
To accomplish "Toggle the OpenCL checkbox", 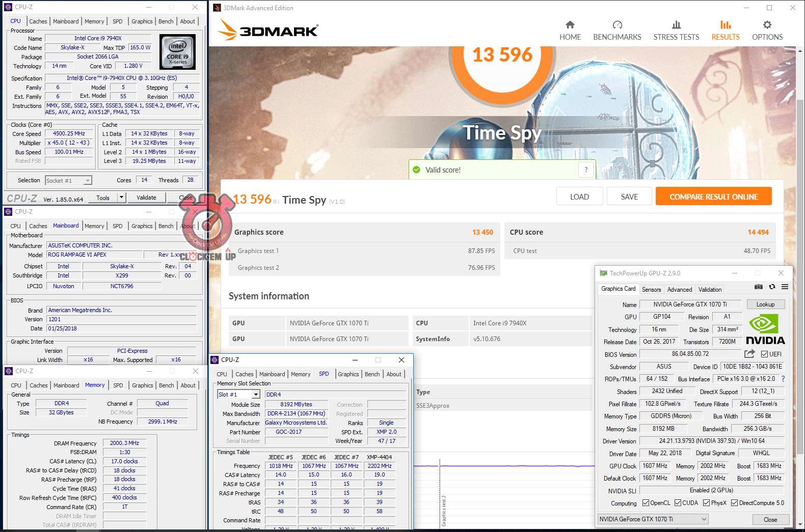I will (x=646, y=503).
